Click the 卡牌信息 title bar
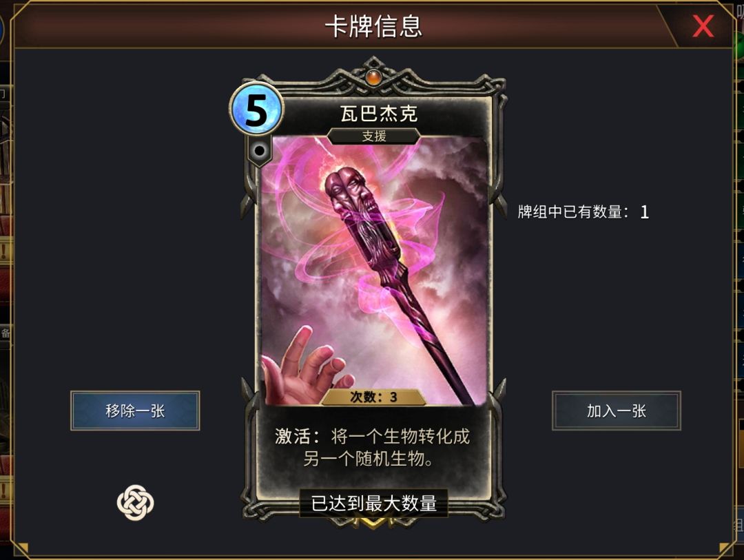 pos(374,26)
